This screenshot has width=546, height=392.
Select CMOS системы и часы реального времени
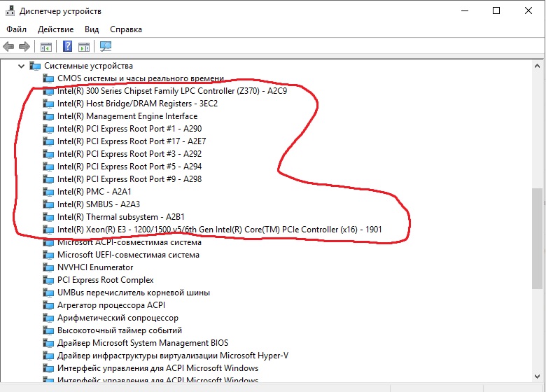141,78
